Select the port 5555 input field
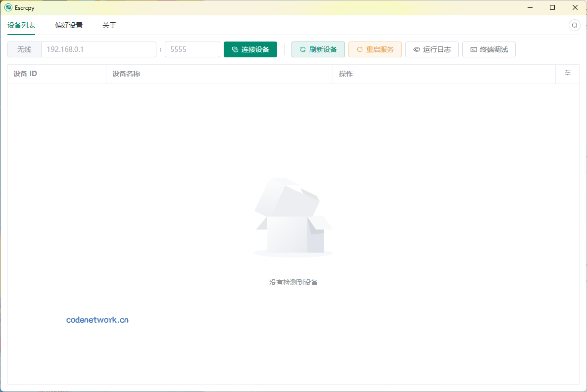Image resolution: width=587 pixels, height=392 pixels. 192,49
